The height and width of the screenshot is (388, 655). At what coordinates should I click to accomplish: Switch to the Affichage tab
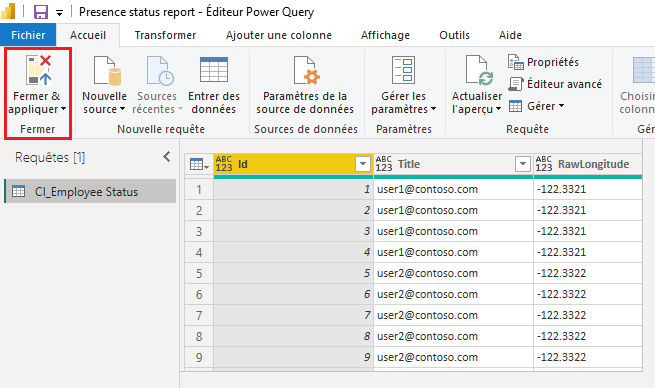pyautogui.click(x=385, y=35)
